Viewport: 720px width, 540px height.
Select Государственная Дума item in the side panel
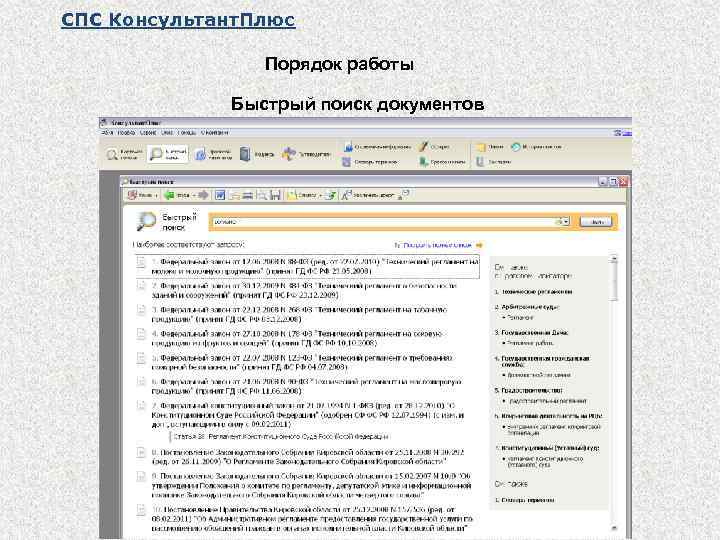tap(534, 332)
